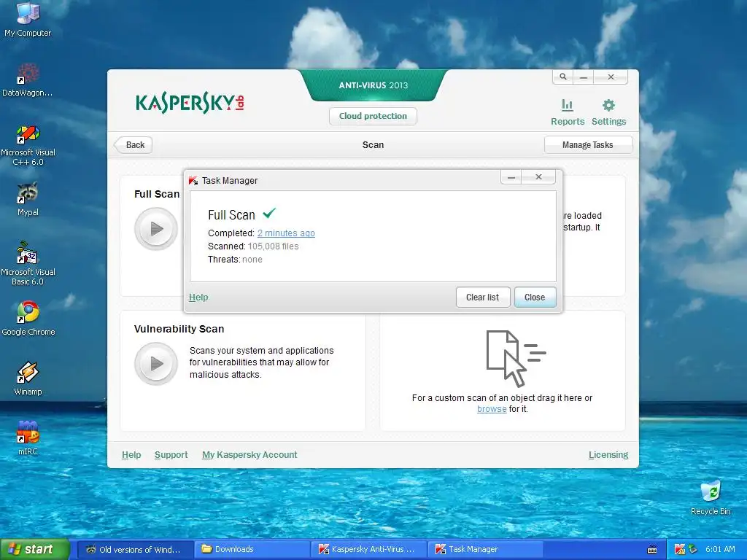Click the Reports label text

click(x=568, y=122)
